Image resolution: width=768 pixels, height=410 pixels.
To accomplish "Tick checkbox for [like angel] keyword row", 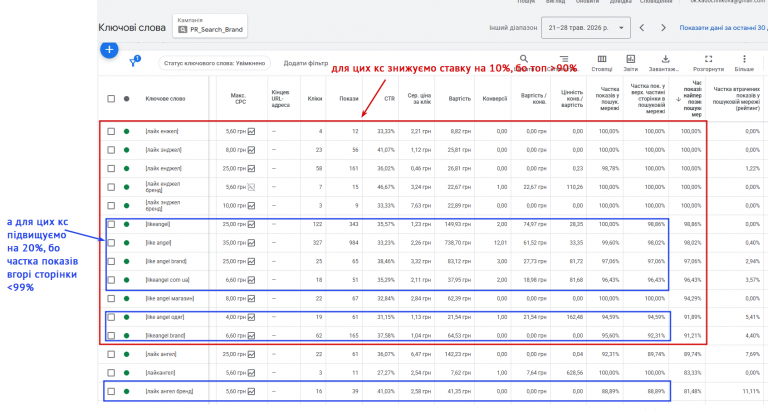I will [x=111, y=243].
